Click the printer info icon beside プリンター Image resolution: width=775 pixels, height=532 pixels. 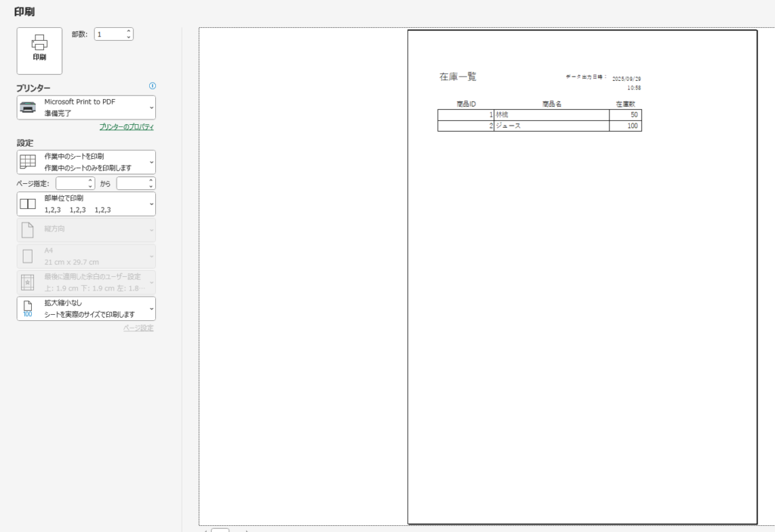coord(152,86)
